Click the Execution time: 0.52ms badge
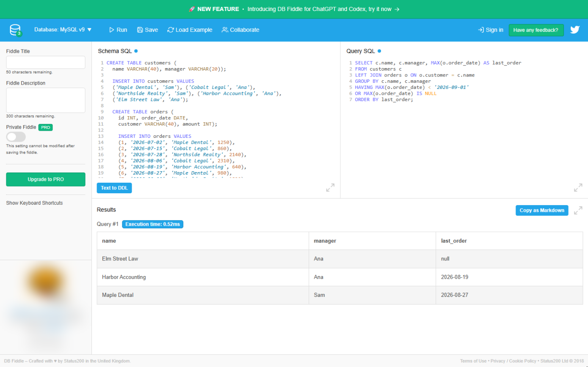Screen dimensions: 588x367 pyautogui.click(x=153, y=224)
